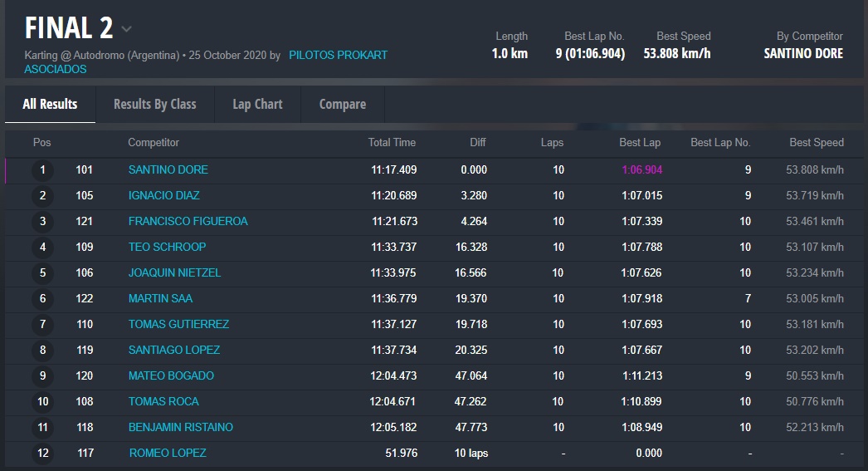Click the position 7 circle badge
Screen dimensions: 868x471
coord(42,325)
